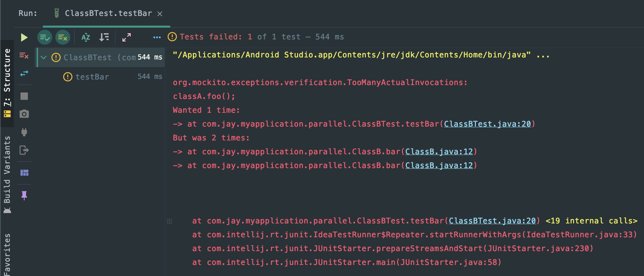Toggle the show ignored tests filter
The width and height of the screenshot is (644, 276).
pyautogui.click(x=63, y=37)
